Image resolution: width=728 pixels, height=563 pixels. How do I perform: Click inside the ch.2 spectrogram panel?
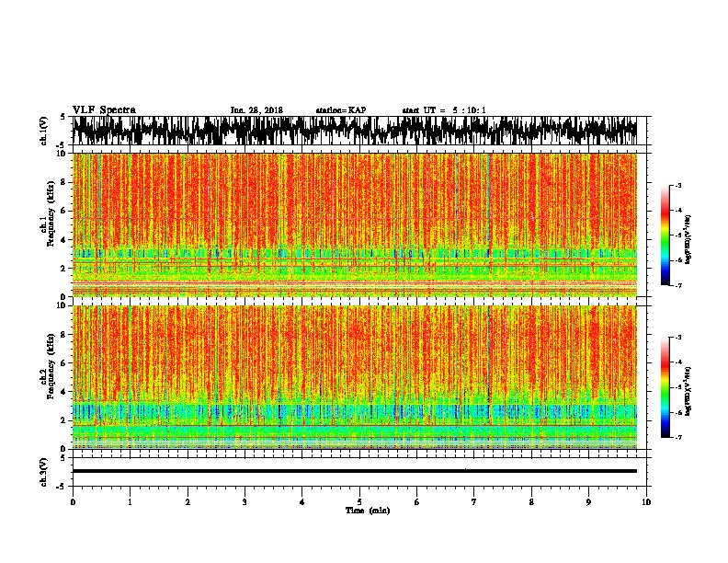355,377
